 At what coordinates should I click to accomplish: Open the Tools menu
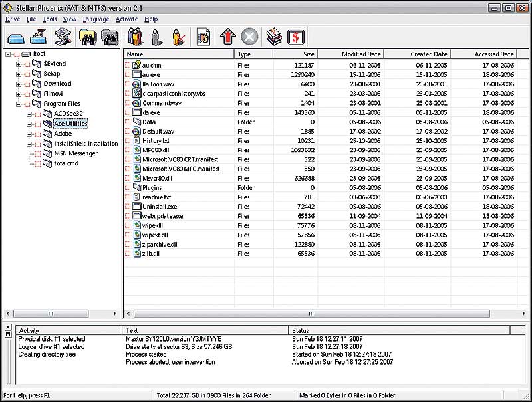49,19
